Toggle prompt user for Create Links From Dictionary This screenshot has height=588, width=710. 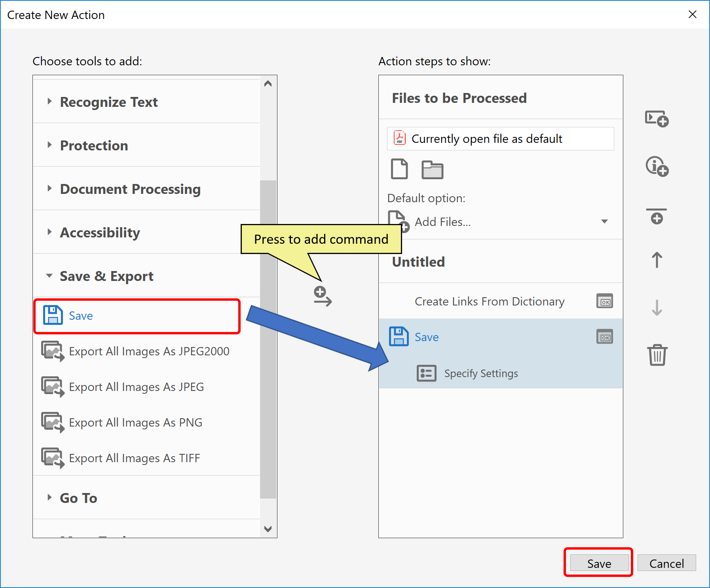[604, 301]
